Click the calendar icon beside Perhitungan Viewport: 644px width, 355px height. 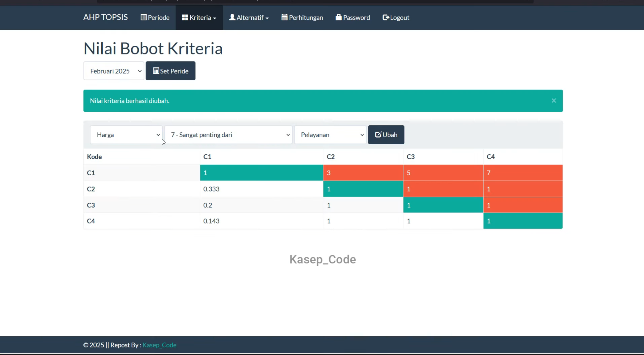[284, 17]
